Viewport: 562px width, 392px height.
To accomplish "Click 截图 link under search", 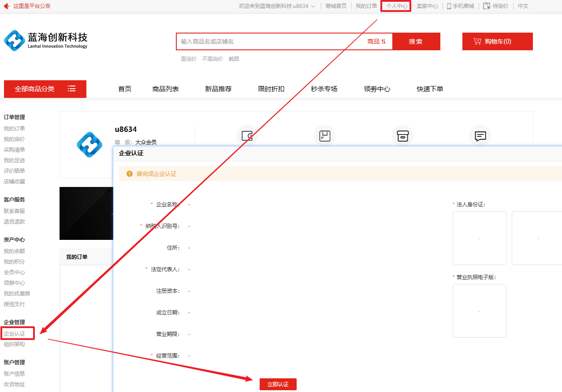I will (x=234, y=59).
